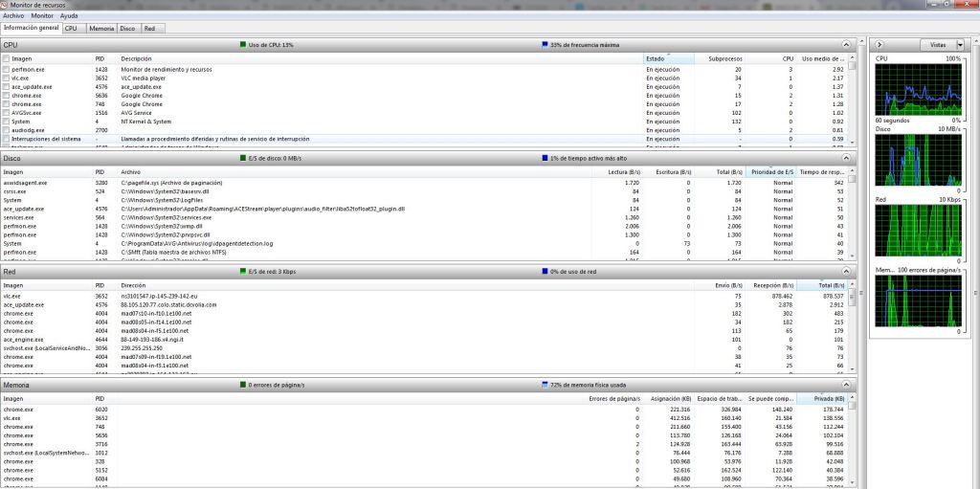Sort CPU list by Uso medio de column
Screen dimensions: 980x489
821,58
